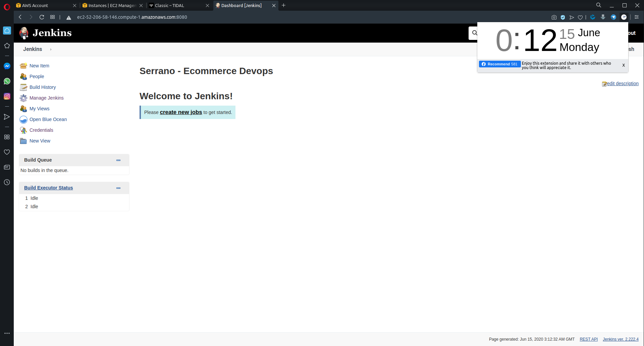Open the REST API footer link
This screenshot has height=346, width=644.
[589, 339]
